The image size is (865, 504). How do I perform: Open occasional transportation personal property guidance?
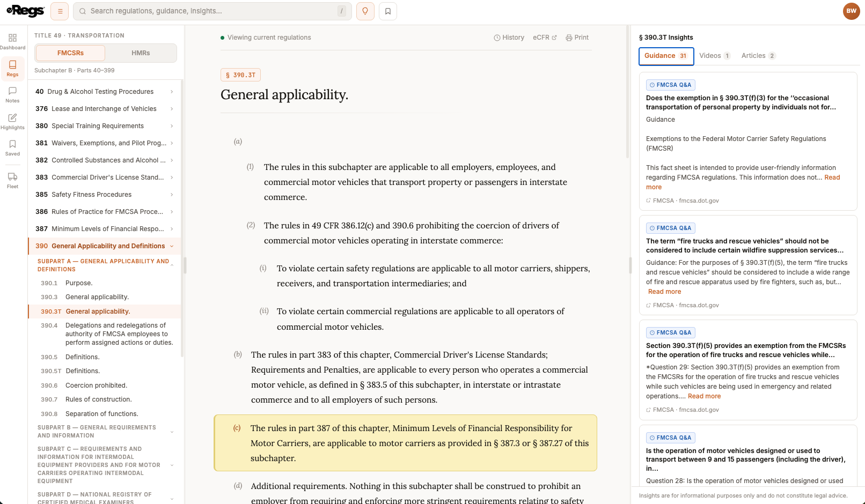tap(741, 102)
